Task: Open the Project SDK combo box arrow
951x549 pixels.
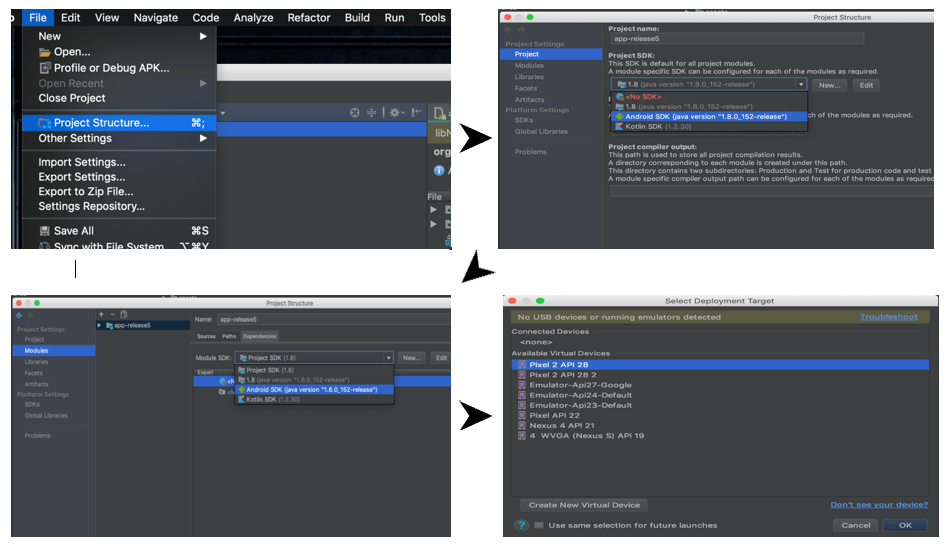Action: pyautogui.click(x=801, y=84)
